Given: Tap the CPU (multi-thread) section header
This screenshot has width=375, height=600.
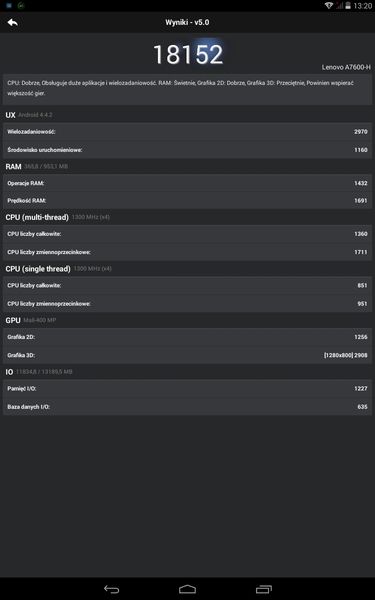Looking at the screenshot, I should 37,217.
